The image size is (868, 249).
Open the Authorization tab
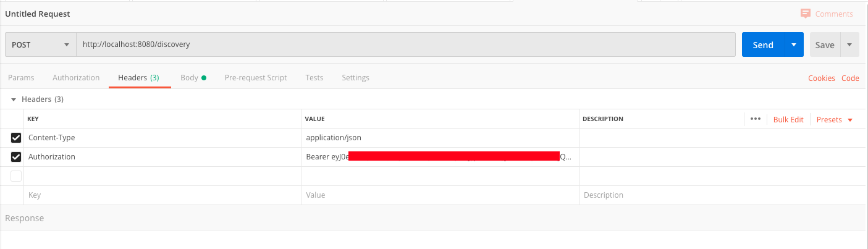coord(76,78)
